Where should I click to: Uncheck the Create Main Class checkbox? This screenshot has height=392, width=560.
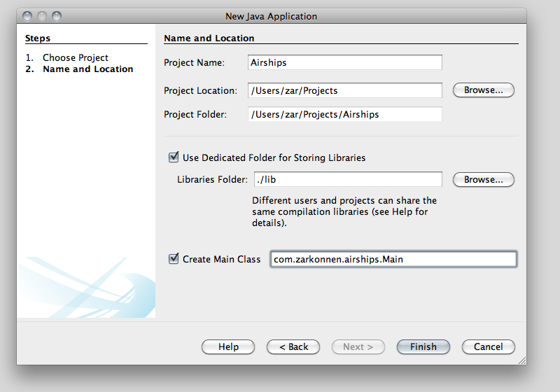coord(174,258)
